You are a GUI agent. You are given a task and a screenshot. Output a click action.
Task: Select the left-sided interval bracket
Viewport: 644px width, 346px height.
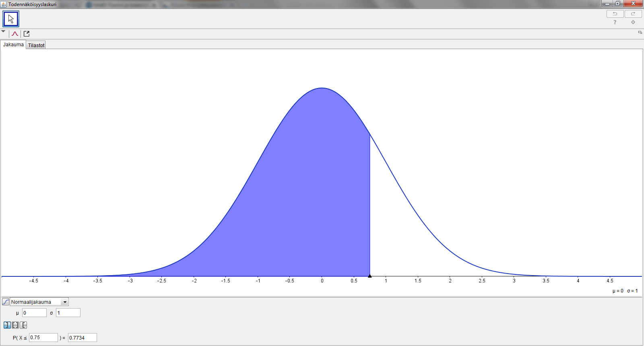[7, 325]
